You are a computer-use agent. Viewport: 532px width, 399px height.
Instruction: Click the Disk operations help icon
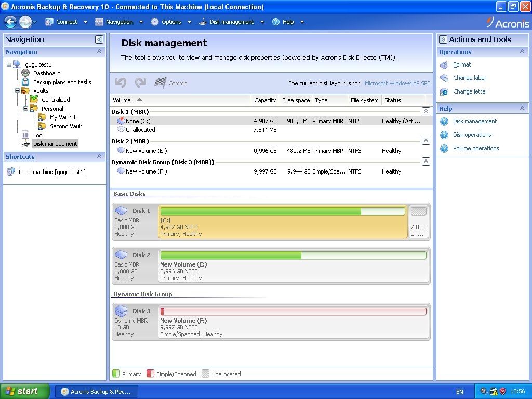coord(444,135)
